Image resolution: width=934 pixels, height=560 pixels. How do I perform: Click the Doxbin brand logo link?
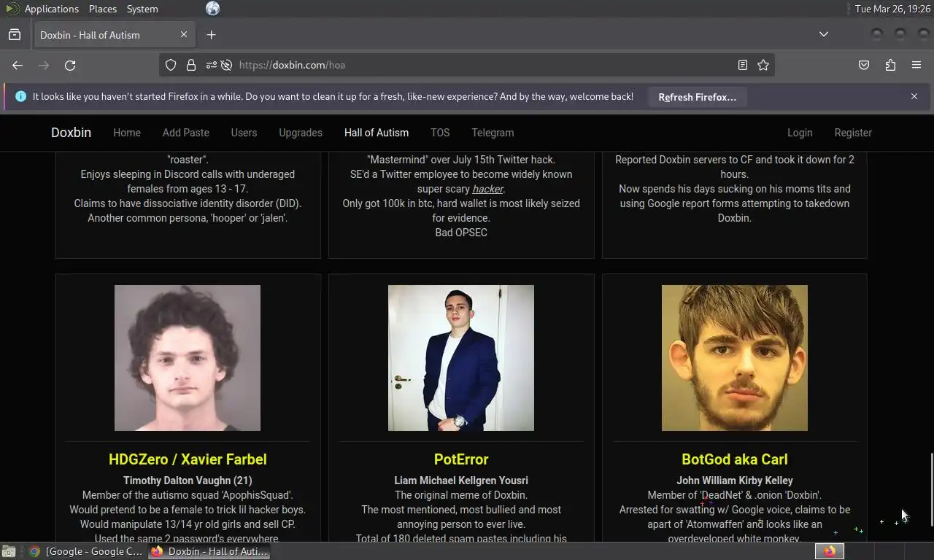tap(71, 133)
